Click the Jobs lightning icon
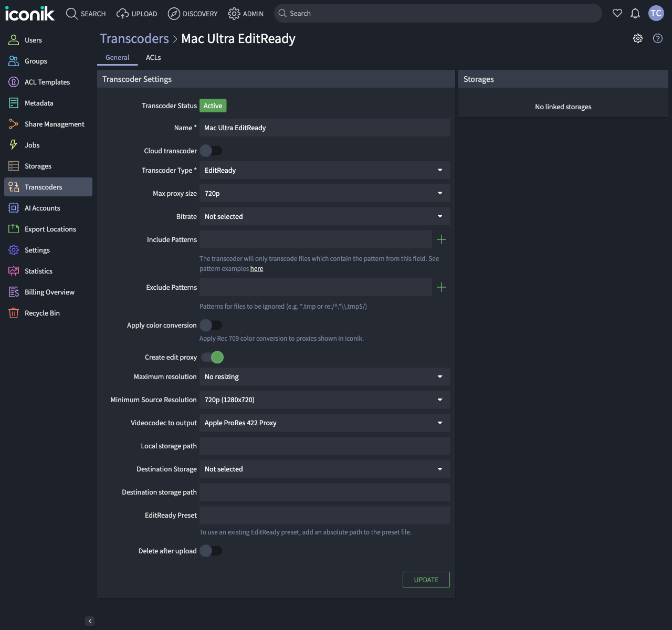Image resolution: width=672 pixels, height=630 pixels. click(x=14, y=145)
